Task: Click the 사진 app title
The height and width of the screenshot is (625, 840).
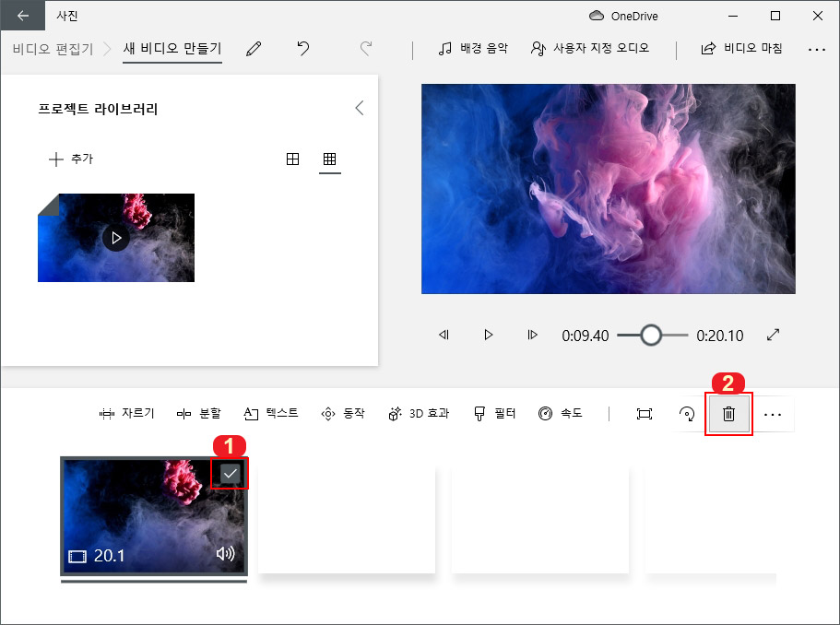Action: (67, 16)
